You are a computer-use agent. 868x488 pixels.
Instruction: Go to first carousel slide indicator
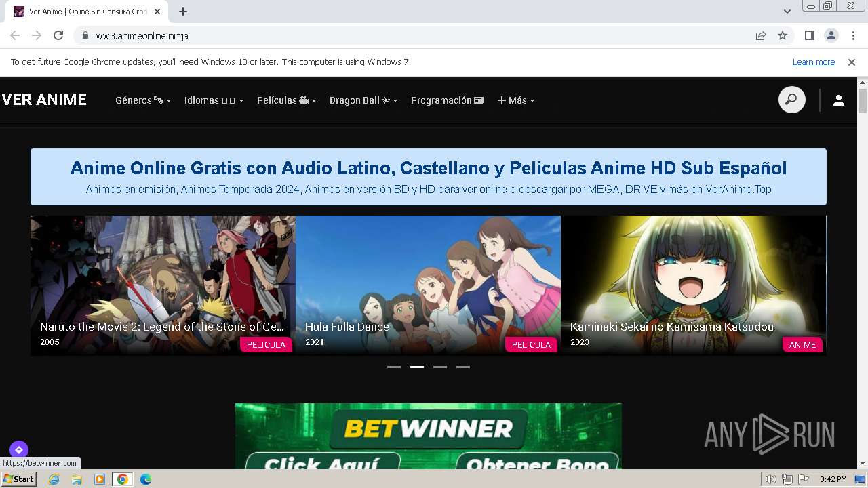tap(394, 367)
